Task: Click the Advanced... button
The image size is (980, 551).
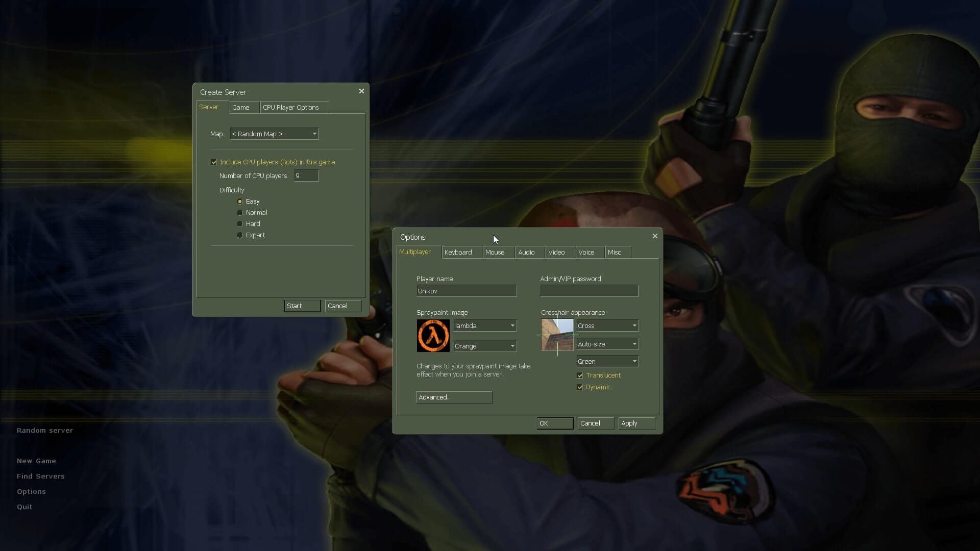Action: point(454,397)
